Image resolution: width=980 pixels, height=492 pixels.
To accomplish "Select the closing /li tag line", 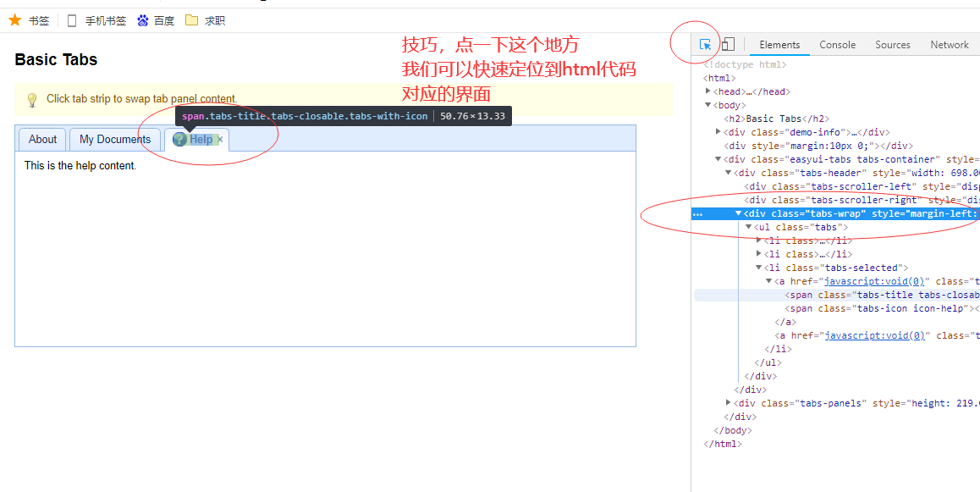I will click(778, 349).
